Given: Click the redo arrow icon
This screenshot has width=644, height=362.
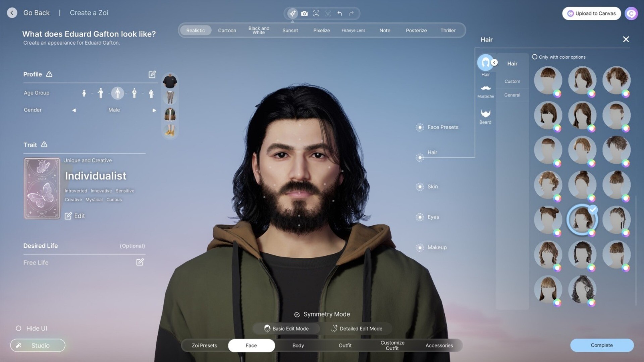Looking at the screenshot, I should [351, 13].
